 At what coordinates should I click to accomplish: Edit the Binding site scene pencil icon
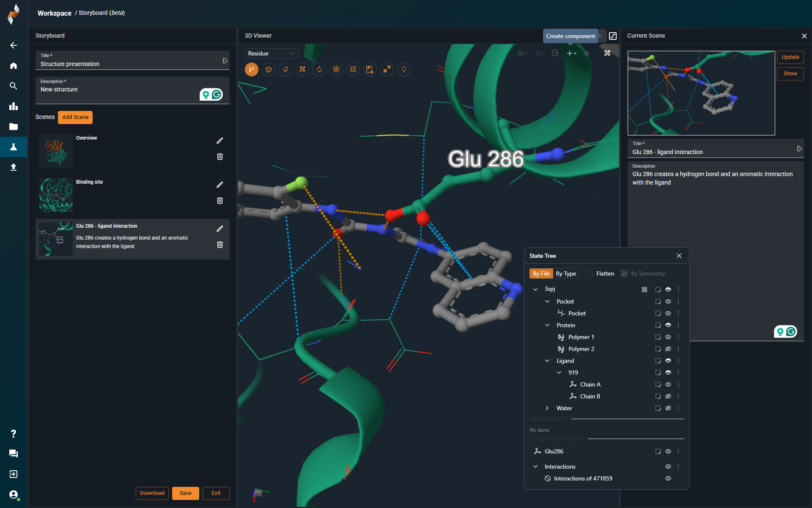coord(220,185)
